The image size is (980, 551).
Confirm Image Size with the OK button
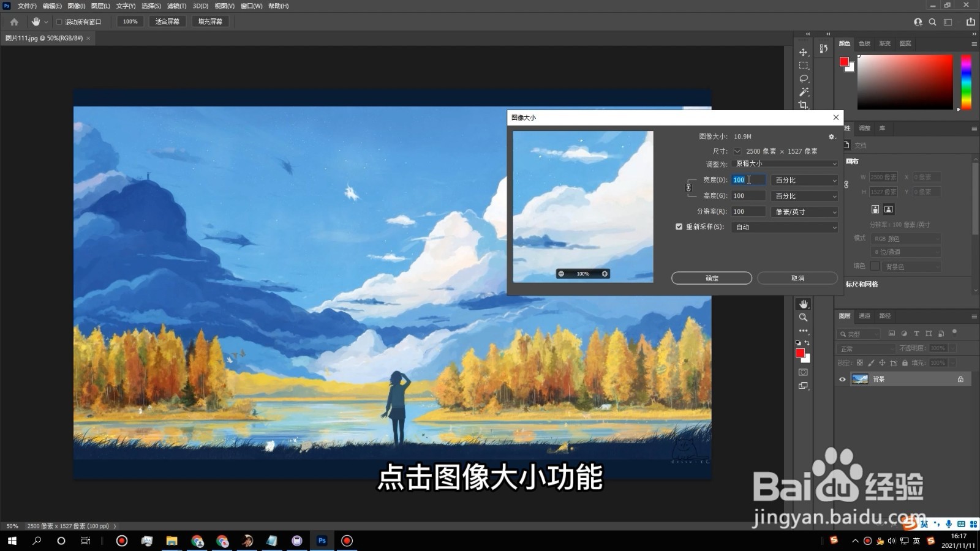tap(712, 278)
